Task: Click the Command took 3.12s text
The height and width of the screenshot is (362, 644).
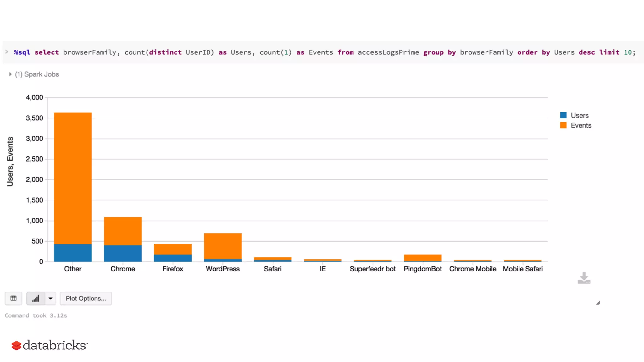Action: (36, 315)
